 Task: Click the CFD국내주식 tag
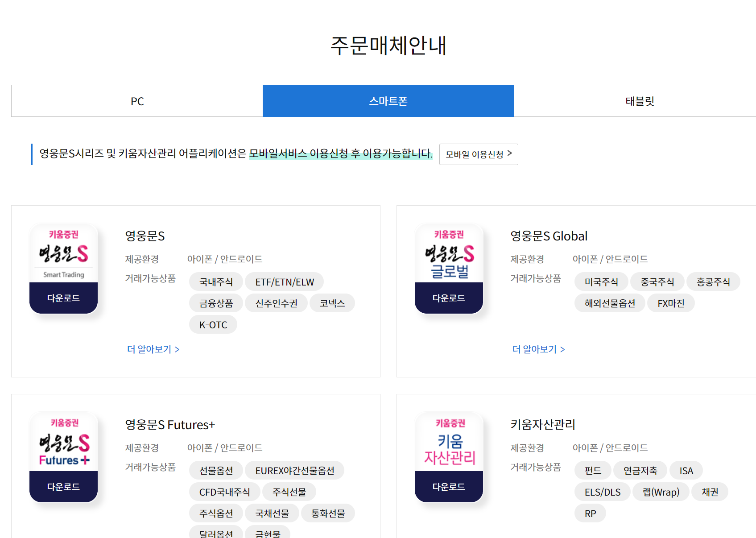coord(224,492)
